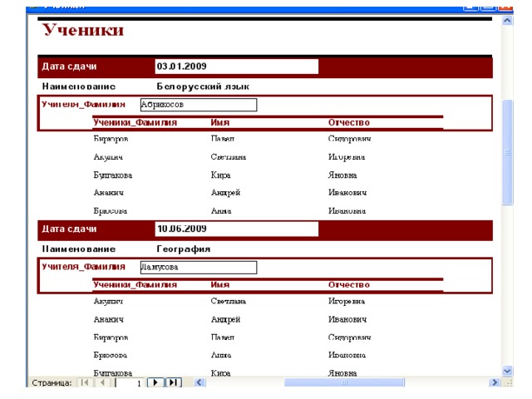The height and width of the screenshot is (399, 532).
Task: Click name Светлана in Белорусский язык group
Action: pos(229,157)
